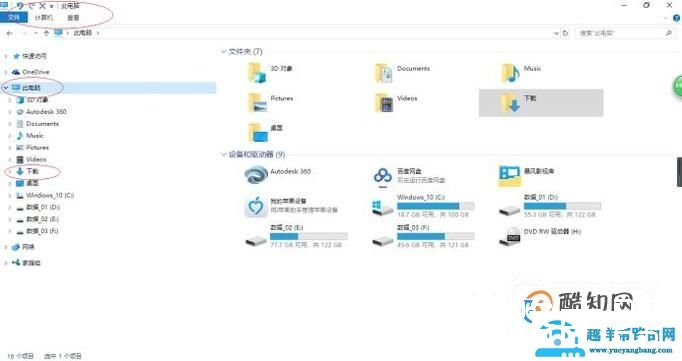Select Windows_10 (C:) in the navigation tree
Screen dimensions: 682x361
point(50,195)
